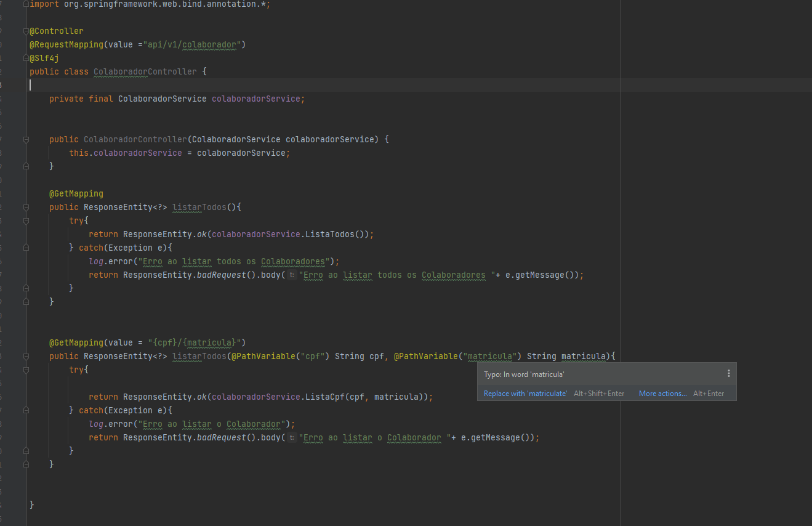The width and height of the screenshot is (812, 526).
Task: Collapse annotations at the @Controller fold marker
Action: pyautogui.click(x=26, y=31)
